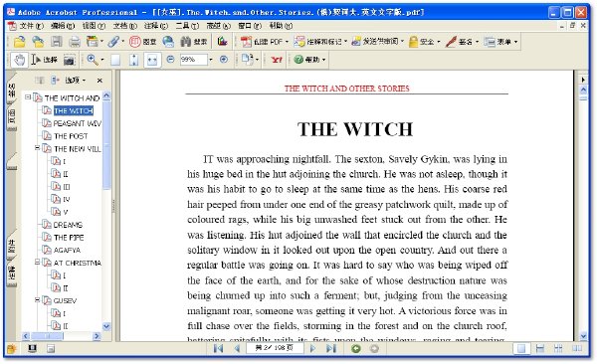The height and width of the screenshot is (364, 597).
Task: Go to next page arrow
Action: (x=312, y=348)
